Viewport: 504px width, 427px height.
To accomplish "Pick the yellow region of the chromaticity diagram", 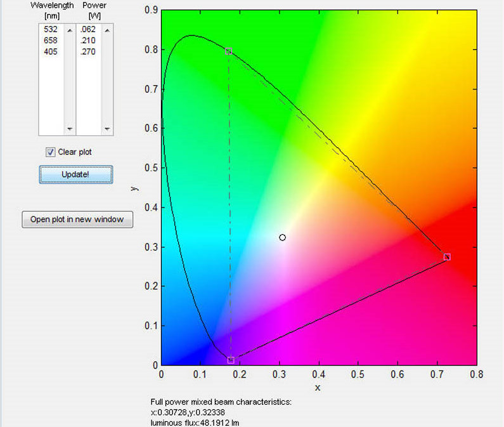I will tap(380, 95).
